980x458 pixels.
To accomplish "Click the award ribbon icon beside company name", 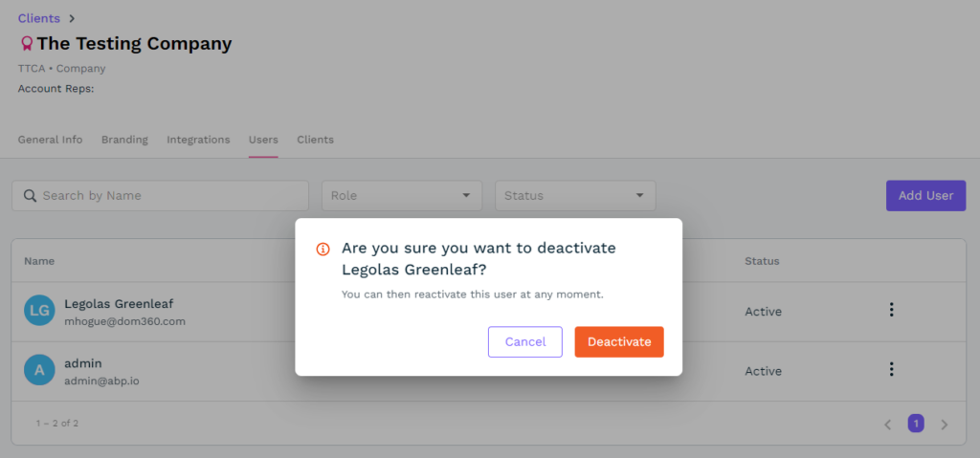I will tap(27, 44).
